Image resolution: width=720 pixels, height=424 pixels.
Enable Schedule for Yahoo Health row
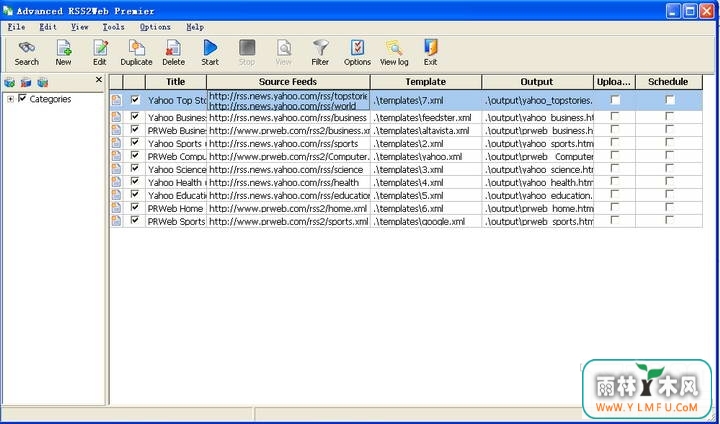[x=670, y=181]
